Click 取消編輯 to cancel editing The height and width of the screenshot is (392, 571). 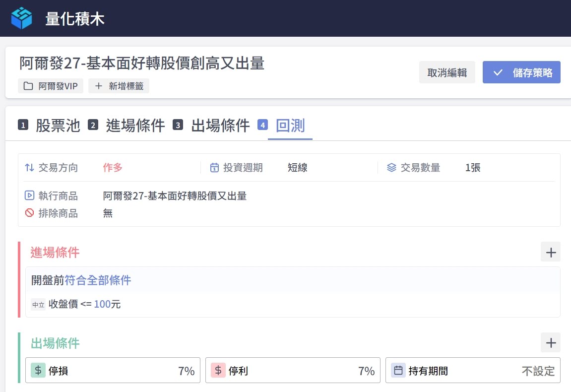pyautogui.click(x=447, y=72)
